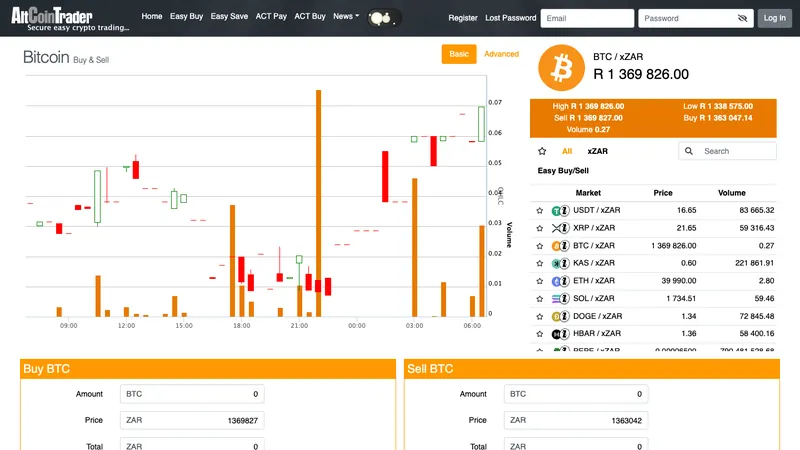Viewport: 800px width, 450px height.
Task: Click the Easy Buy/Sell link
Action: (x=563, y=171)
